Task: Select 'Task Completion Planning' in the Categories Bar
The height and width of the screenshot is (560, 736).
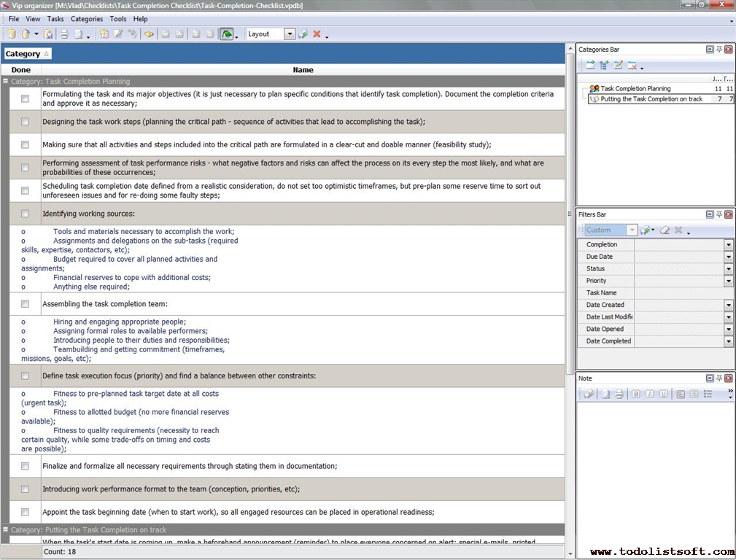Action: click(635, 89)
